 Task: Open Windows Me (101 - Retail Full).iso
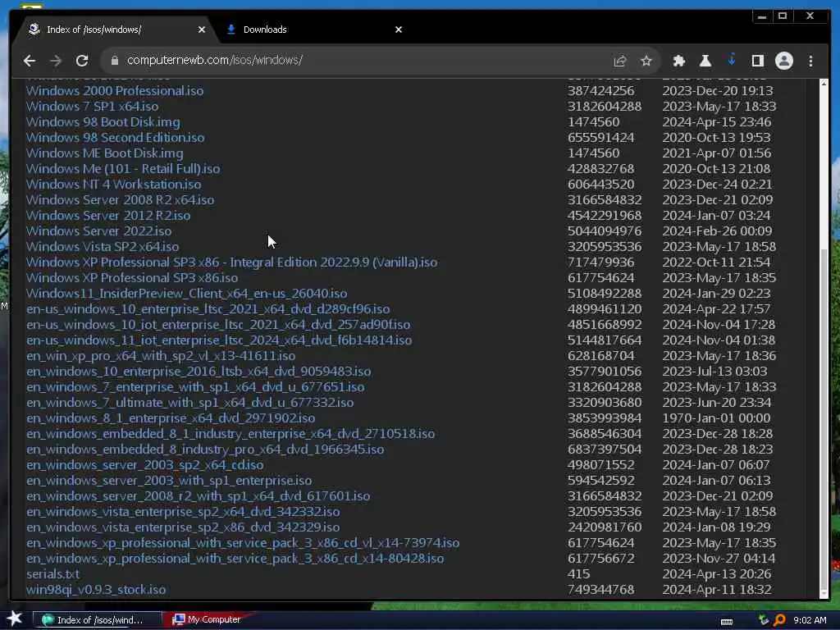point(123,168)
